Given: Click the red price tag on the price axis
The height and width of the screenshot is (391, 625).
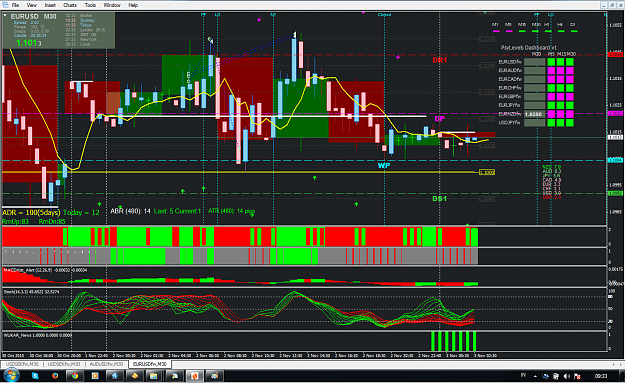Looking at the screenshot, I should coord(615,54).
